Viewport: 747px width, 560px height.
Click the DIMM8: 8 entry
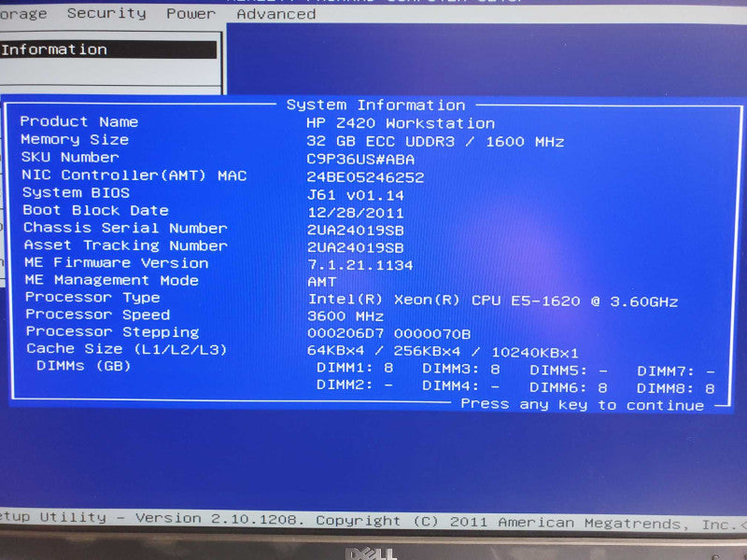[676, 388]
